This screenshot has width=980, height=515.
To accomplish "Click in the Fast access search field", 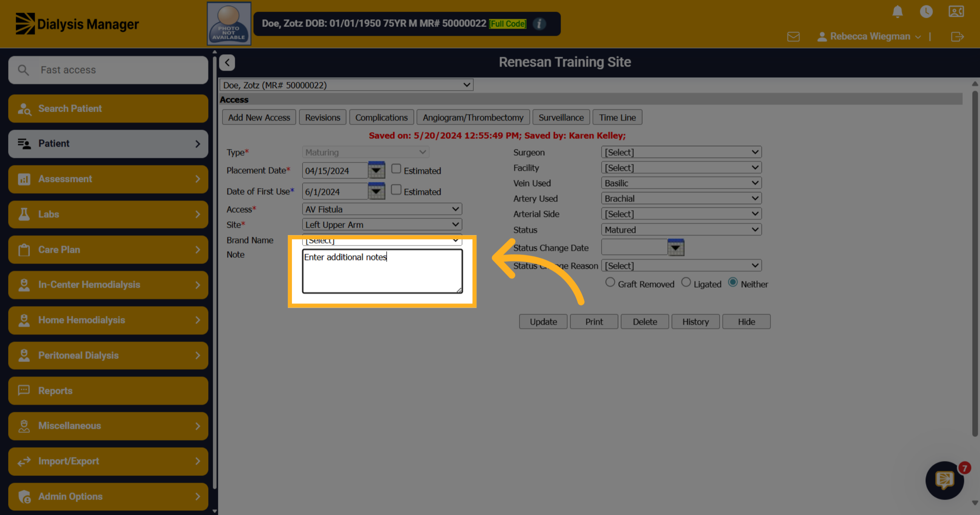I will pyautogui.click(x=108, y=70).
